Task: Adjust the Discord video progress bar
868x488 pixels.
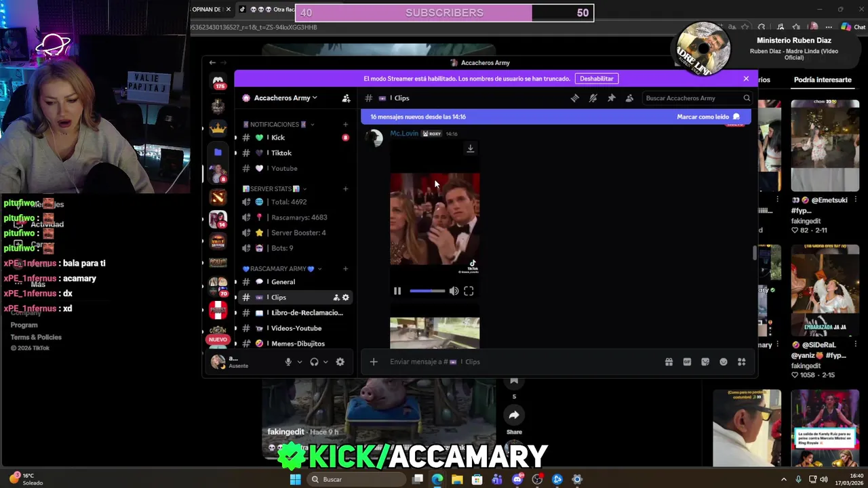Action: pyautogui.click(x=427, y=291)
